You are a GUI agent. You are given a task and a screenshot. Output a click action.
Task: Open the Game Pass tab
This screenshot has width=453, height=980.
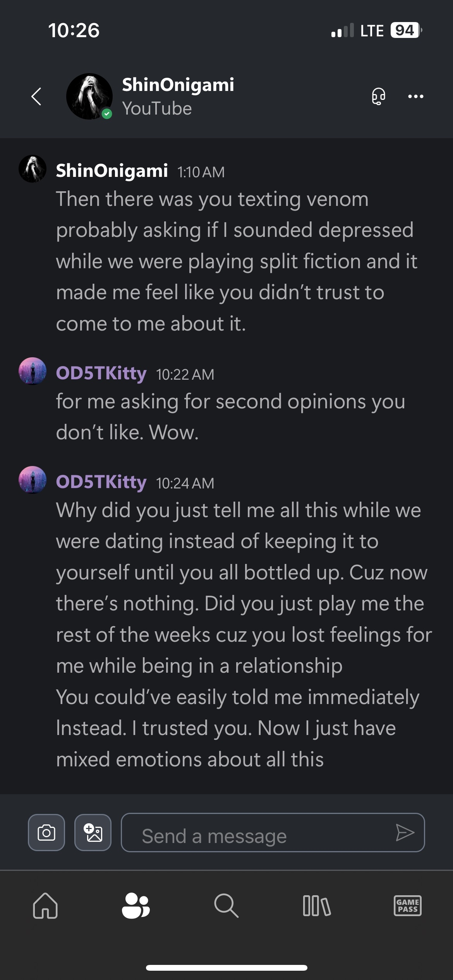tap(408, 906)
